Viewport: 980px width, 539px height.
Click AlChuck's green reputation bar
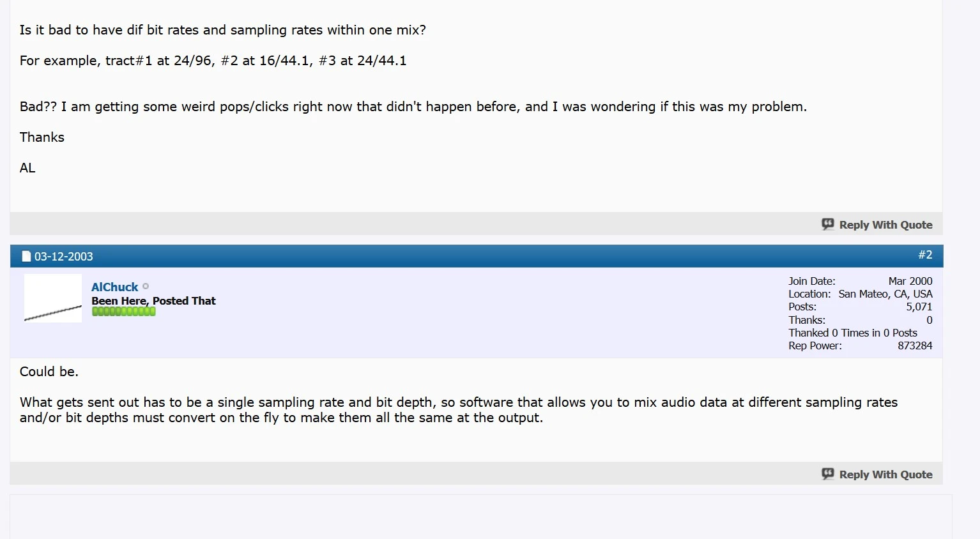click(123, 312)
